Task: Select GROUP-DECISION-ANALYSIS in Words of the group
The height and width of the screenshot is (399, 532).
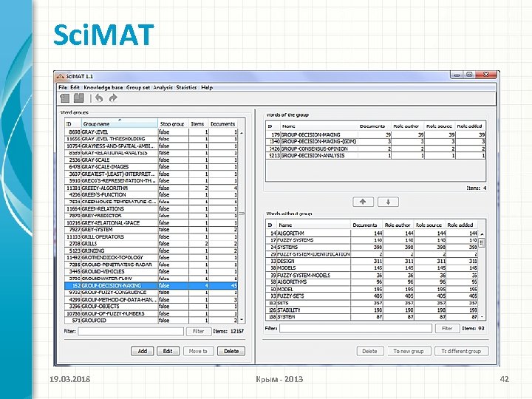Action: point(376,155)
